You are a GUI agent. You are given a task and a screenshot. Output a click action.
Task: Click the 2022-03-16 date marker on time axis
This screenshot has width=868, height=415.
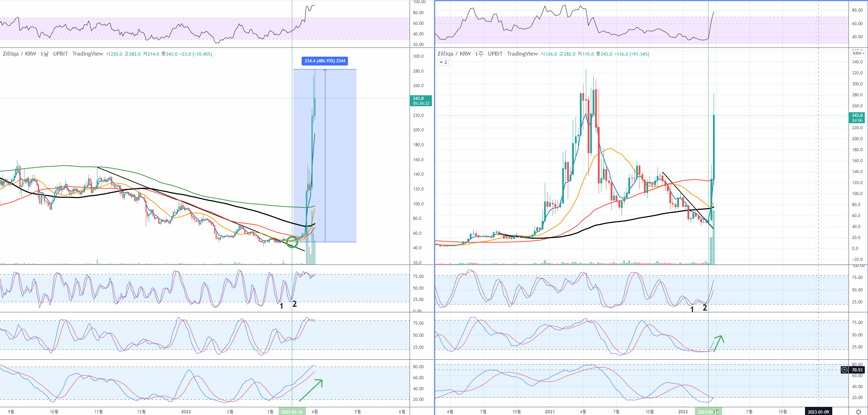(x=292, y=412)
